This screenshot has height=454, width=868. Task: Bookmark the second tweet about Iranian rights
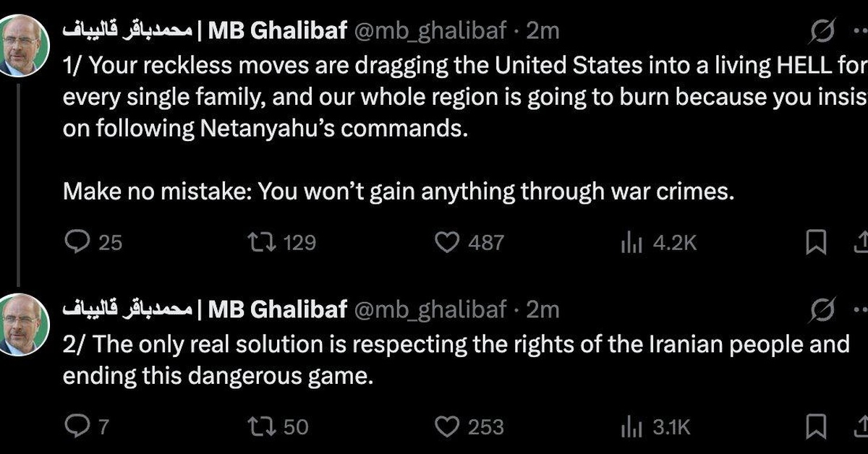click(816, 427)
